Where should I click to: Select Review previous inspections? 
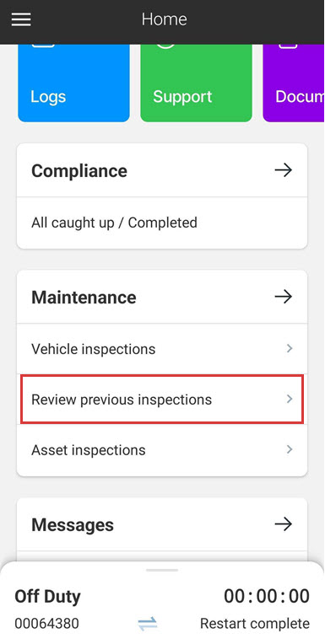162,399
